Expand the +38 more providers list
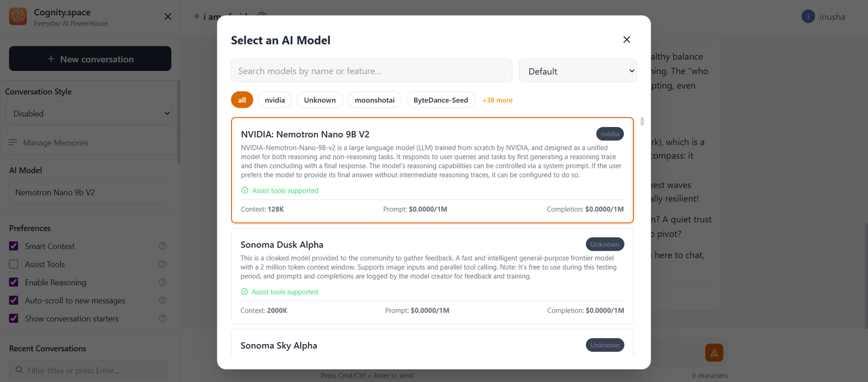Image resolution: width=868 pixels, height=382 pixels. pos(497,100)
